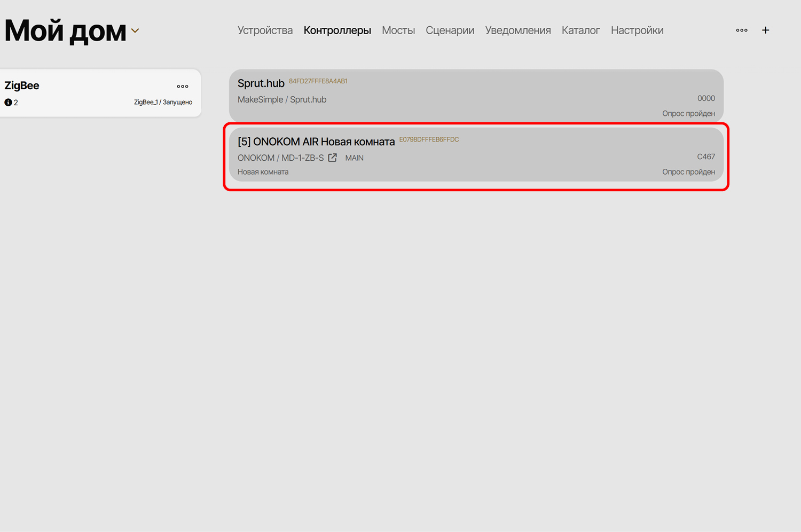
Task: Select the ZigBee controller card
Action: tap(100, 93)
